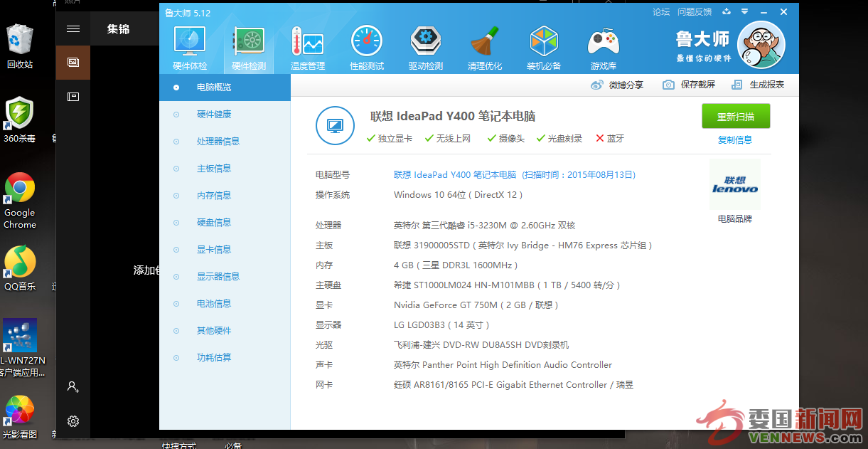The height and width of the screenshot is (449, 868).
Task: Select 显卡信息 in sidebar
Action: pos(225,250)
